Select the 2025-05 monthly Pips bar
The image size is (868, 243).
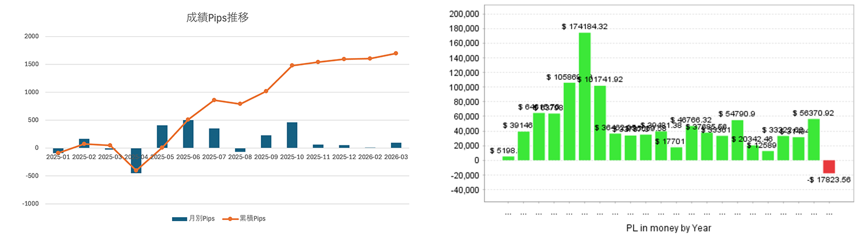(162, 137)
